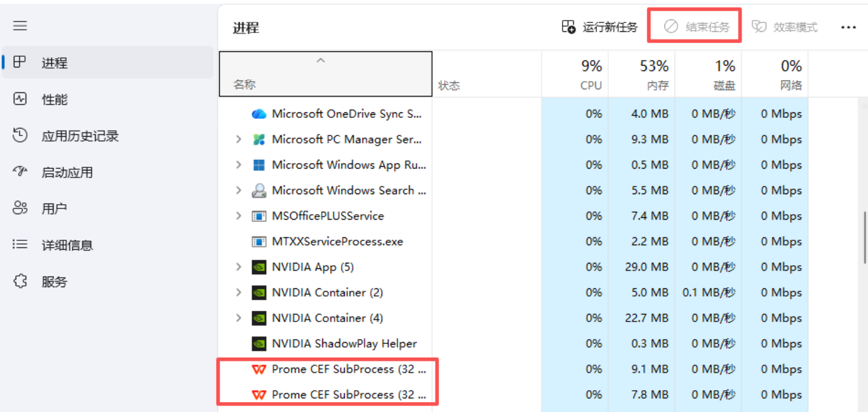Click the Run new task plus icon
Viewport: 868px width, 412px height.
pyautogui.click(x=568, y=27)
